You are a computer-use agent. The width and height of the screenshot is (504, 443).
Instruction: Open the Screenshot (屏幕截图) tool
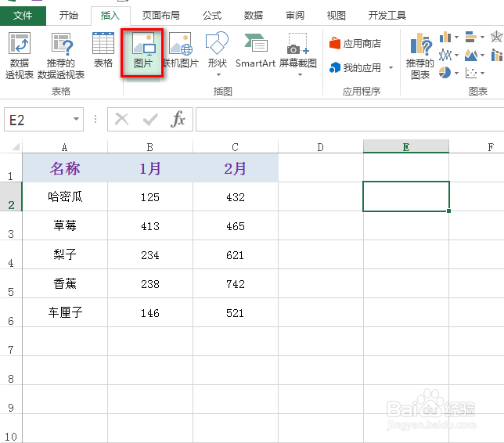(298, 53)
